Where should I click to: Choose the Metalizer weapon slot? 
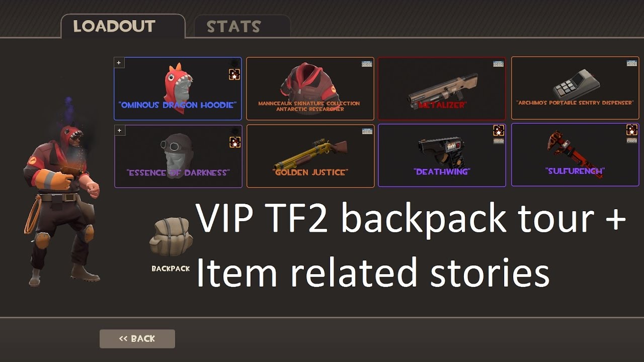442,88
